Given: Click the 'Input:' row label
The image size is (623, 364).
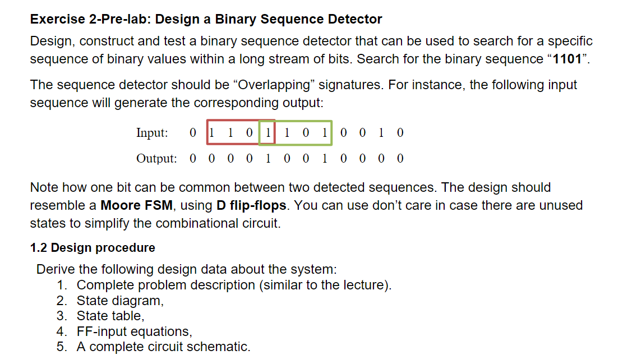Looking at the screenshot, I should pos(152,133).
